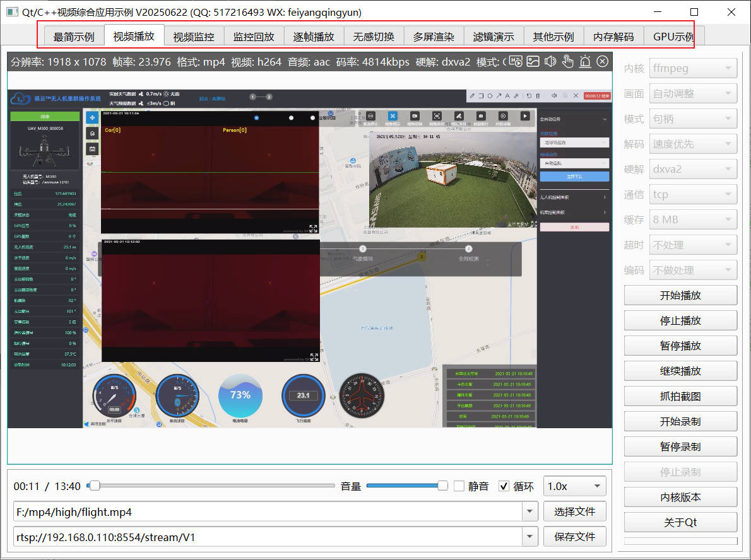Click the 抓拍截图 button

pos(680,396)
